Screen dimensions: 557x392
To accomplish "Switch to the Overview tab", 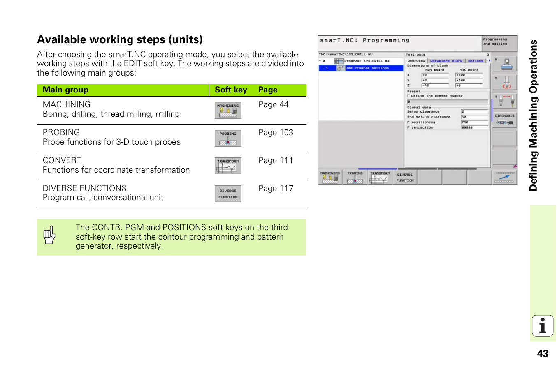I will pos(416,61).
